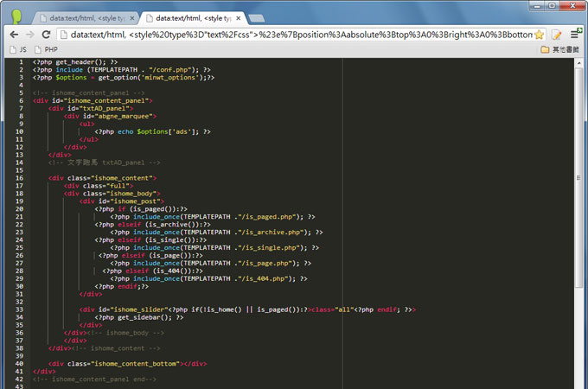588x389 pixels.
Task: Click line number 33 in the gutter
Action: pos(20,309)
